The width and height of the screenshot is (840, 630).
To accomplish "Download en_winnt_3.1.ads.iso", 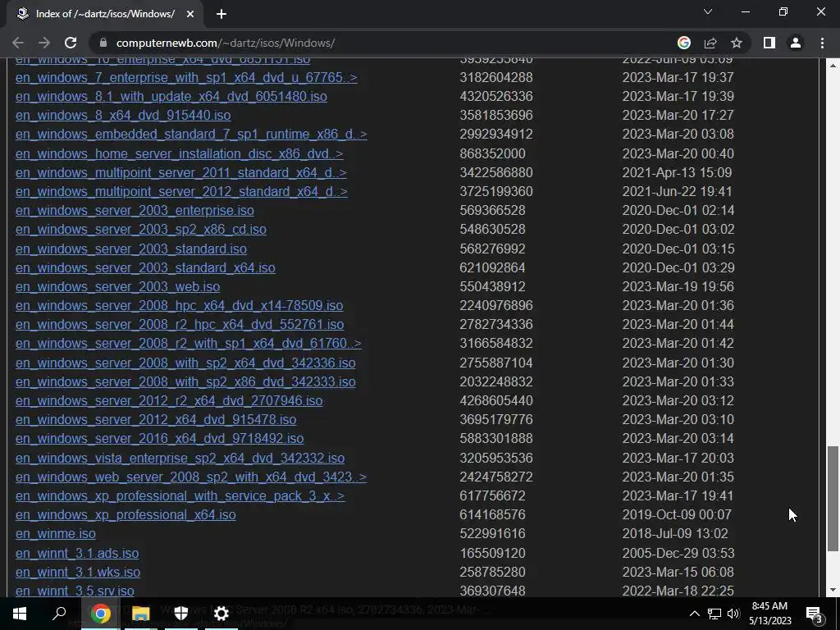I will [x=77, y=554].
